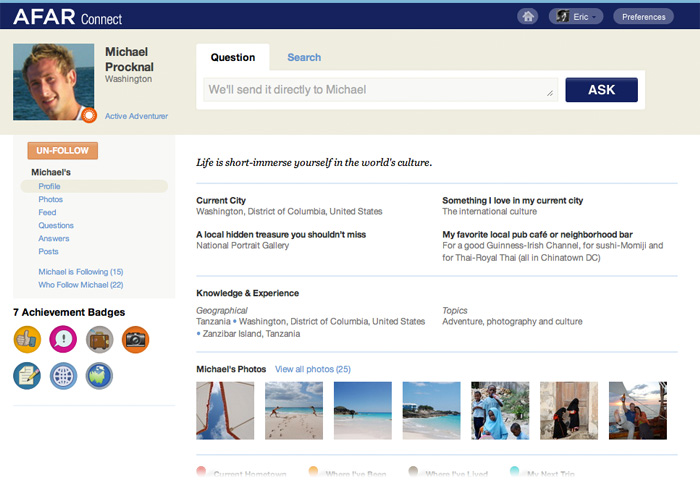
Task: Click the thumbs-up achievement badge
Action: tap(27, 340)
